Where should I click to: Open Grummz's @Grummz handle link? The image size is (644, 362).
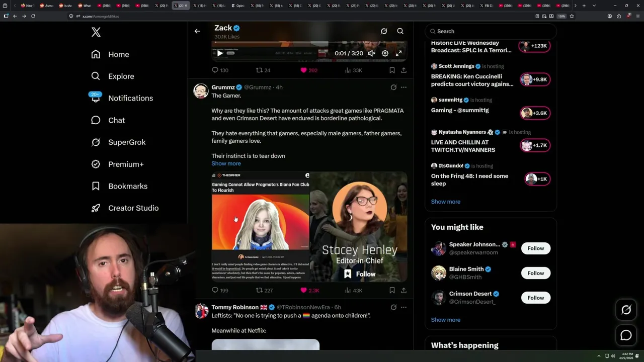click(x=258, y=87)
